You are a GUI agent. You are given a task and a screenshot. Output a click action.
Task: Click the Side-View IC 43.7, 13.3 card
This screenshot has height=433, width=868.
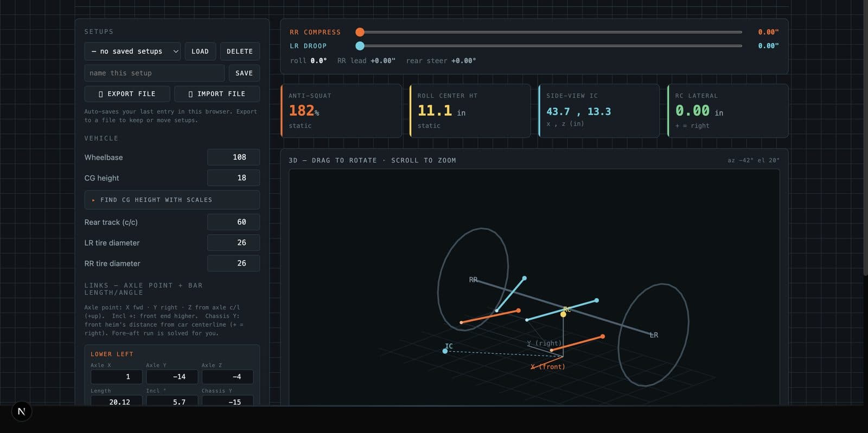(x=599, y=111)
